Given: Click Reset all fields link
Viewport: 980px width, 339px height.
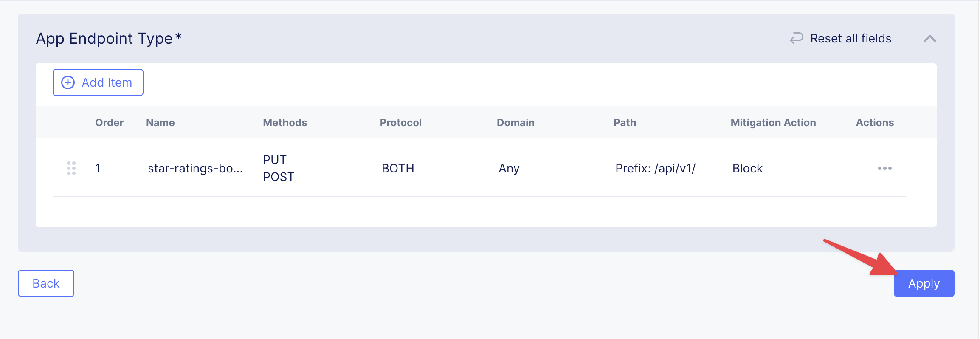Looking at the screenshot, I should point(850,38).
